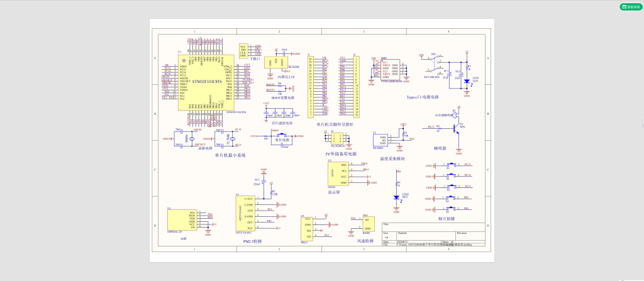Select the title block Size A4 cell
Screen dimensions: 644x281
tap(386, 236)
